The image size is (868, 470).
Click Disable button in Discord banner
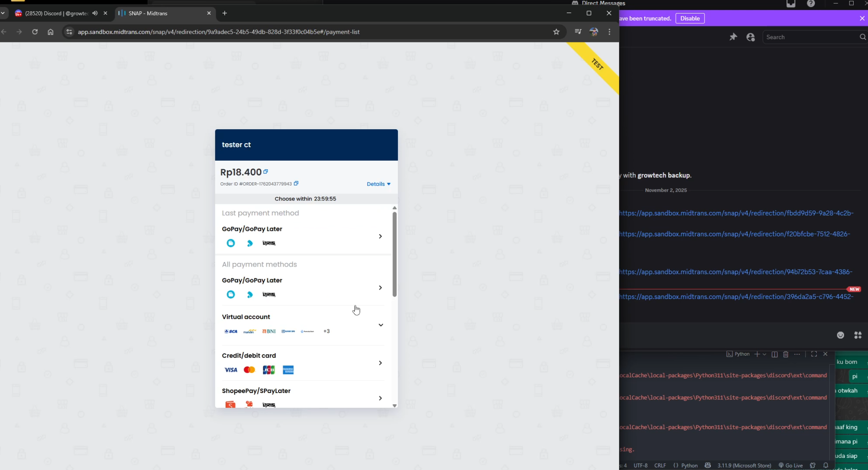(x=690, y=18)
